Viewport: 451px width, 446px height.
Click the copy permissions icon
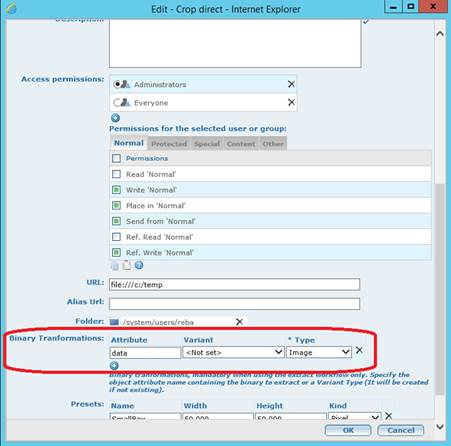pos(115,265)
